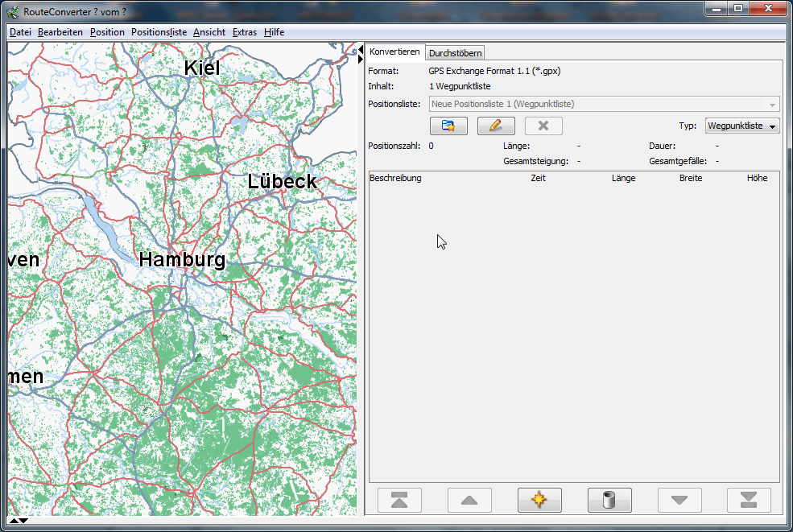Click left-pointing splitter arrow beside the map
793x532 pixels.
(x=361, y=50)
